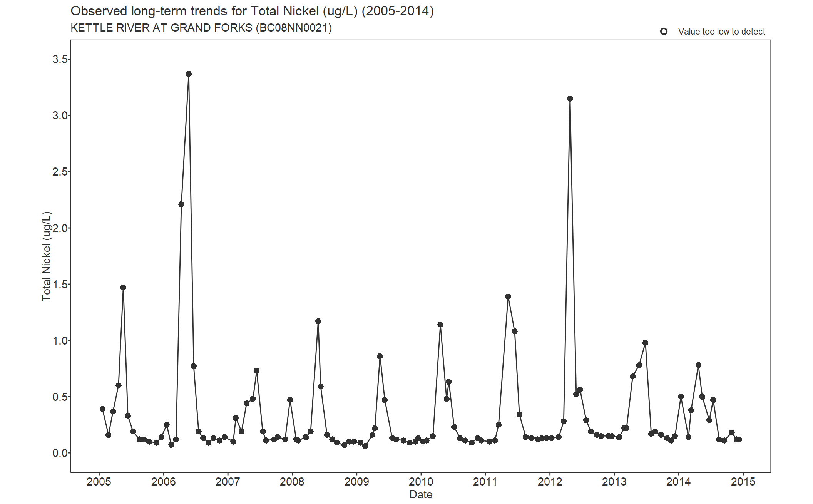Click the hollow circle legend marker

664,32
